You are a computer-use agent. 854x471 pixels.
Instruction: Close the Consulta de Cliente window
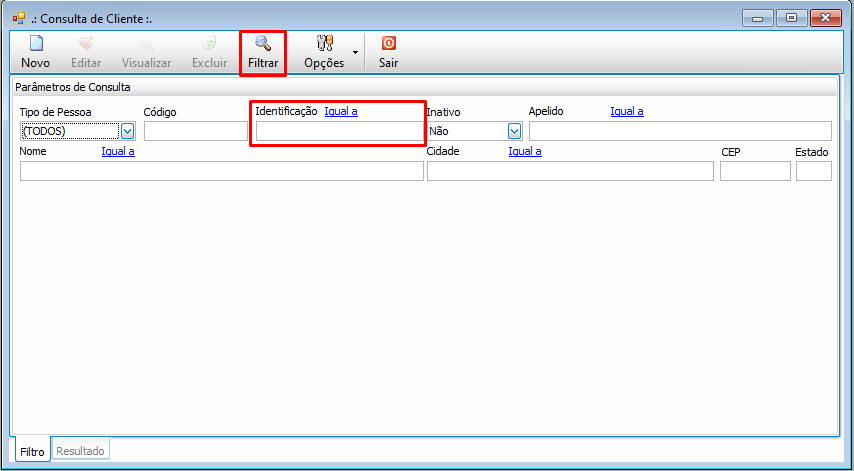826,19
